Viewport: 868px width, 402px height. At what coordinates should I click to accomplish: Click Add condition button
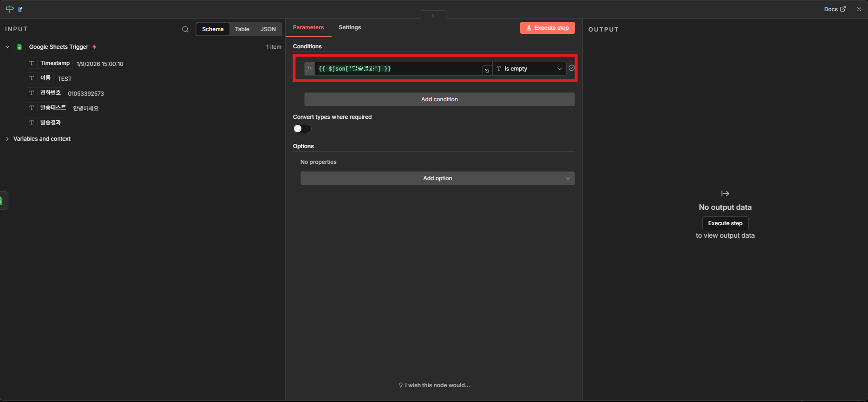tap(439, 99)
